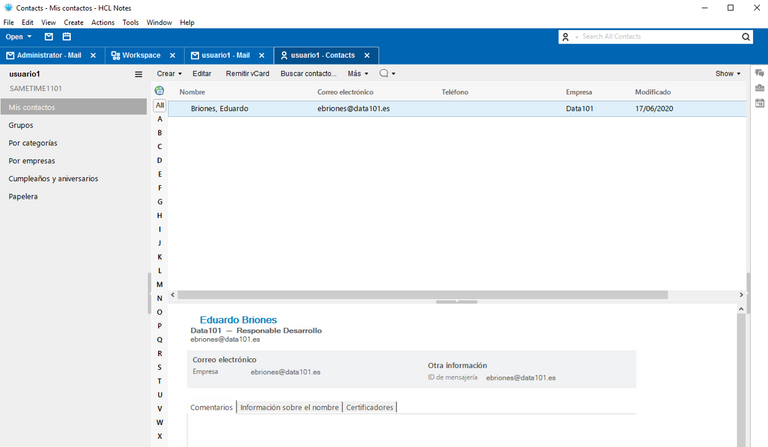Click the preview pane scroll-up arrow
Viewport: 768px width, 447px height.
coord(741,309)
